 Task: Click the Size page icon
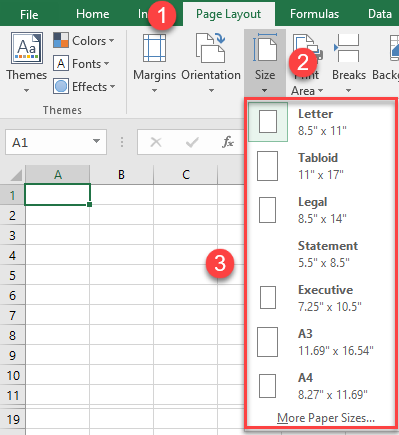click(265, 47)
